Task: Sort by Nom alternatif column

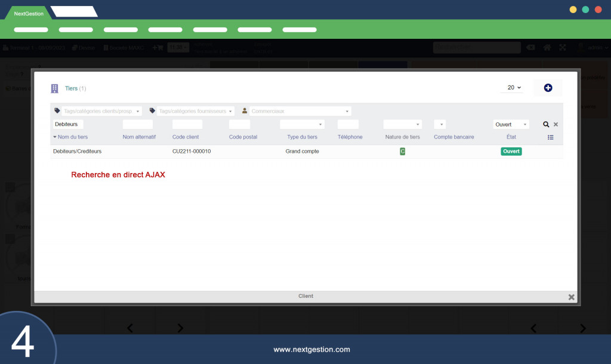Action: tap(139, 137)
